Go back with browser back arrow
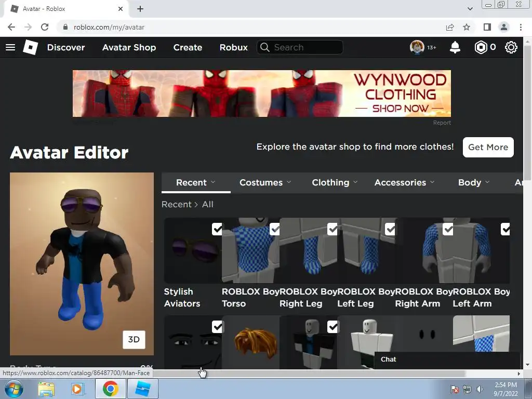Viewport: 532px width, 399px height. tap(11, 27)
